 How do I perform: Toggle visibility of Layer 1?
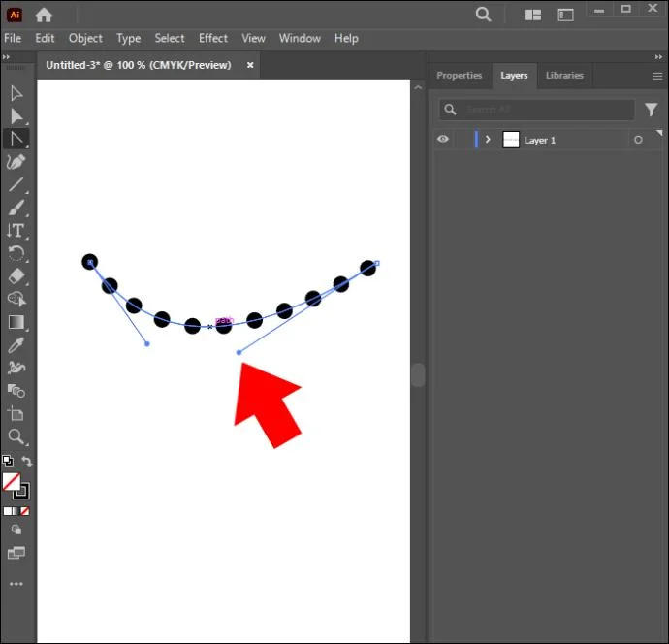point(443,139)
